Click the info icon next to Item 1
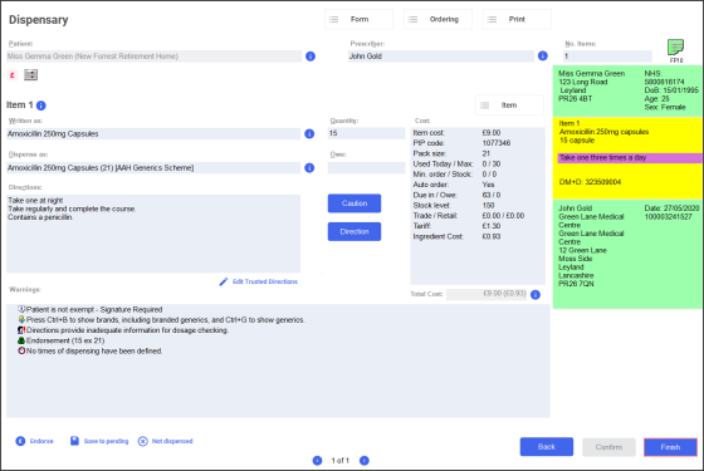The width and height of the screenshot is (704, 471). pyautogui.click(x=41, y=105)
